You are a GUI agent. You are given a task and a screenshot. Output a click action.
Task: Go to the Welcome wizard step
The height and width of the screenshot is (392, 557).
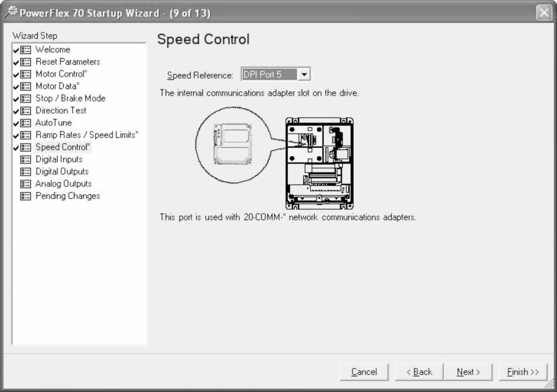click(x=53, y=50)
